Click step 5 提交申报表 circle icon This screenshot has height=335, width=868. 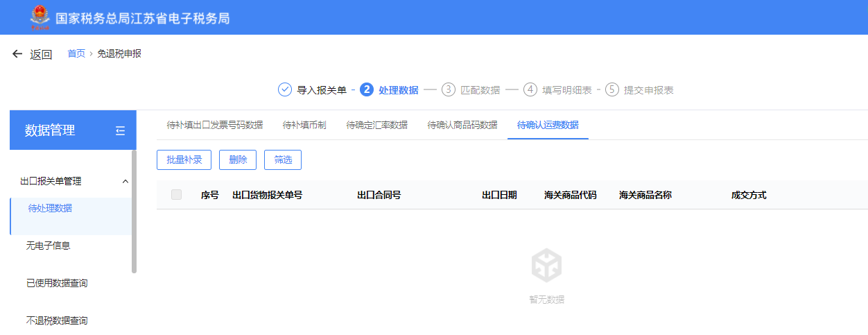612,89
